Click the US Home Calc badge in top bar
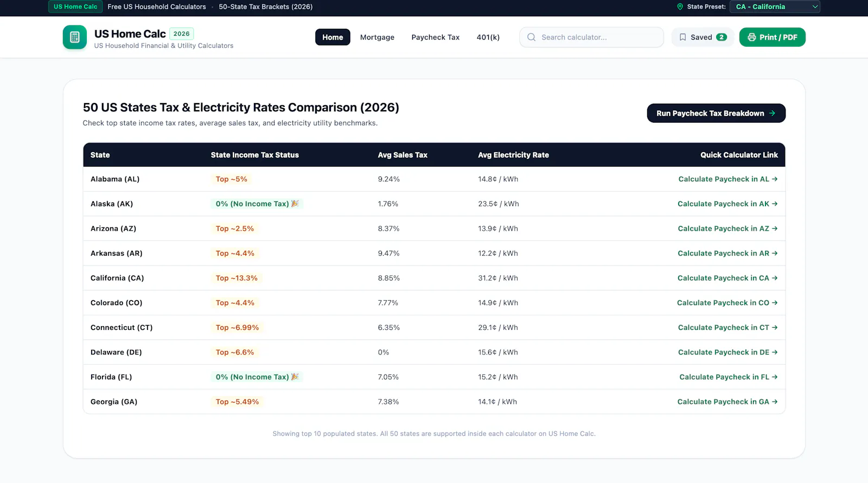This screenshot has width=868, height=483. (75, 7)
